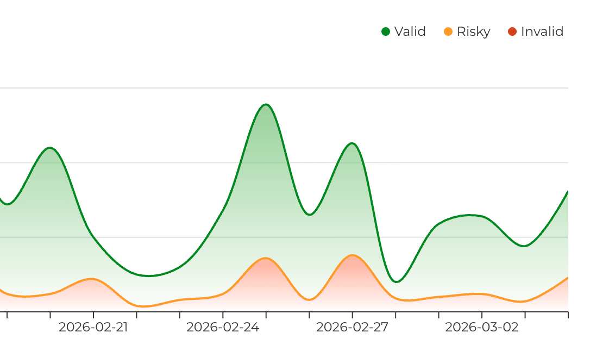Select the Invalid series marker icon

[511, 32]
